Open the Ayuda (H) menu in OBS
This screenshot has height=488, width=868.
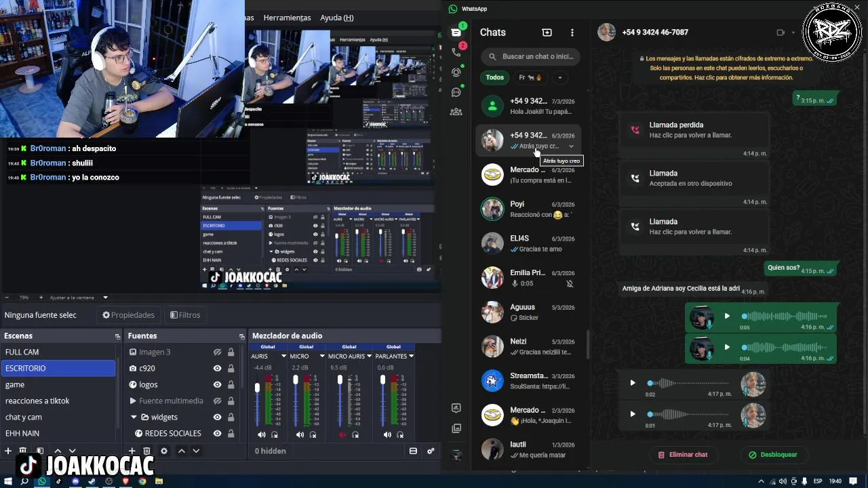337,18
